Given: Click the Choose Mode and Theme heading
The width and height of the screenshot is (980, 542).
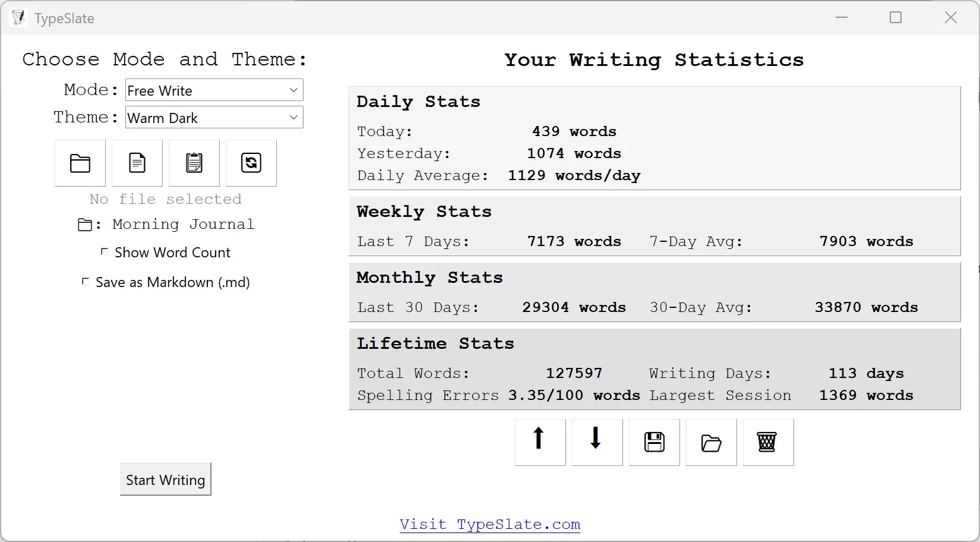Looking at the screenshot, I should click(165, 59).
